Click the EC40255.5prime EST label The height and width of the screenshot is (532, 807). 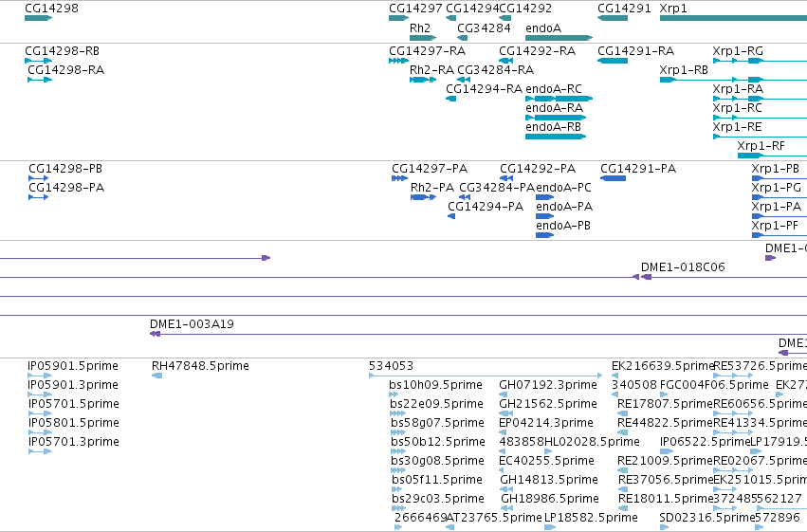(x=546, y=461)
